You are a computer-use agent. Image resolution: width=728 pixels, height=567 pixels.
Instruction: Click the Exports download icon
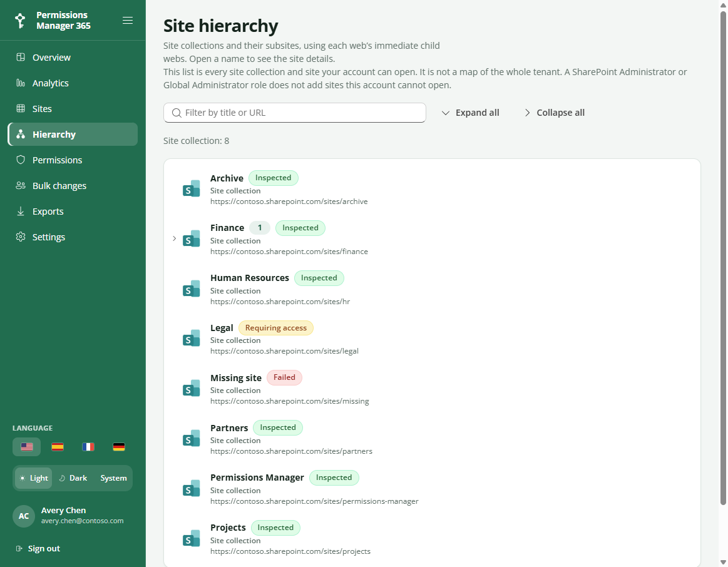coord(21,211)
